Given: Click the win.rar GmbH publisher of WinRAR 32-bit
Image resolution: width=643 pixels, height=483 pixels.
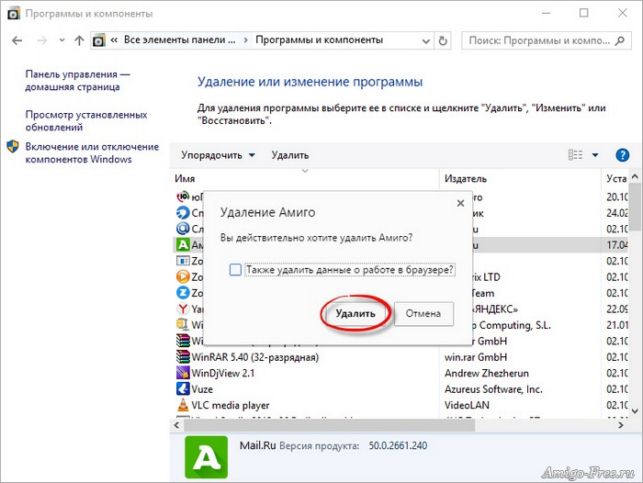Looking at the screenshot, I should coord(476,357).
